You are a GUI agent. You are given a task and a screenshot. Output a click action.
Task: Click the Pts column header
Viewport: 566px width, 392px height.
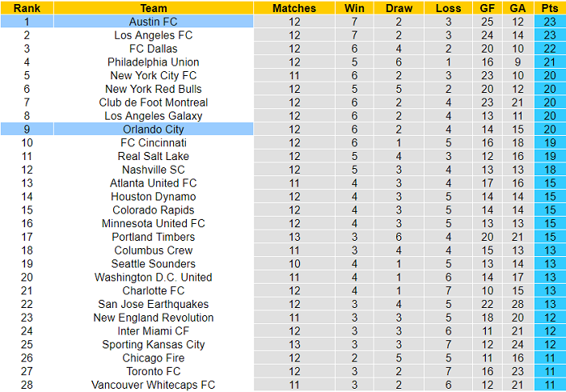click(x=550, y=8)
